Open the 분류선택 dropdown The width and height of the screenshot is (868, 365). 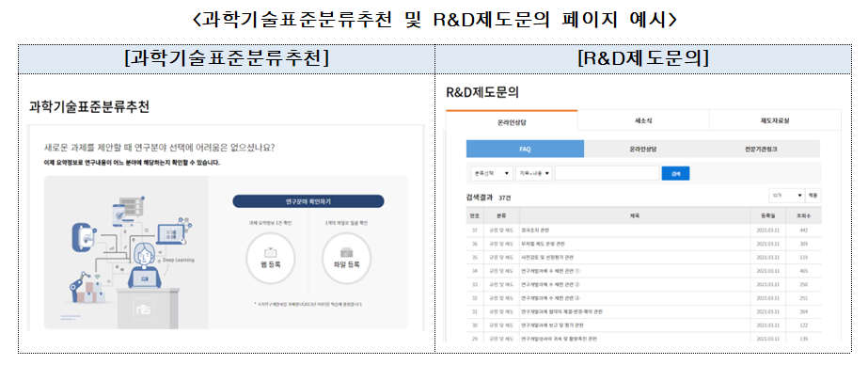coord(491,173)
